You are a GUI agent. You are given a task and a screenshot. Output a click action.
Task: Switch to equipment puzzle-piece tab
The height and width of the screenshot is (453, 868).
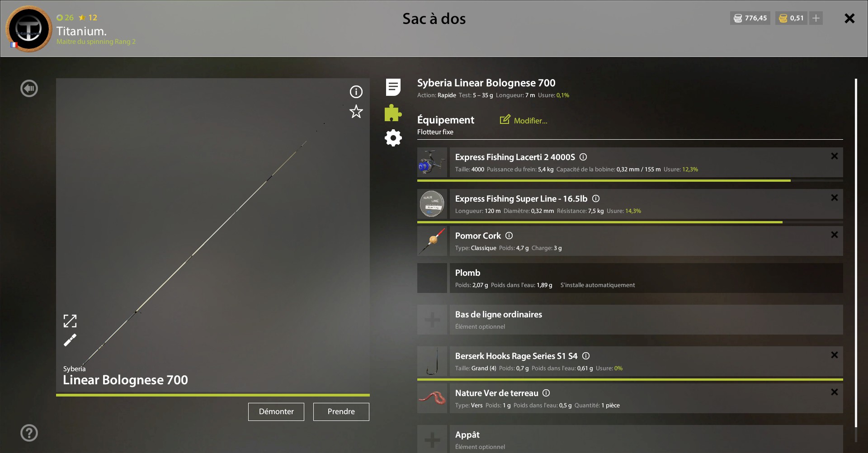[393, 113]
